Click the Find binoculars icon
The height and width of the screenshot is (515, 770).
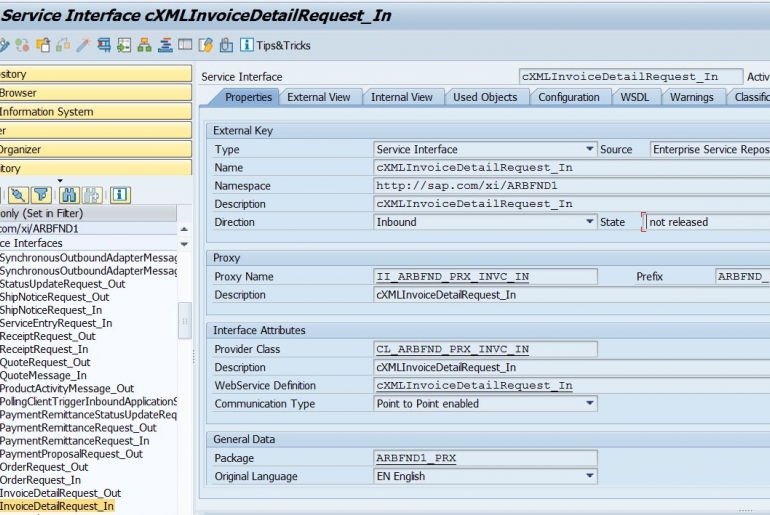click(69, 195)
